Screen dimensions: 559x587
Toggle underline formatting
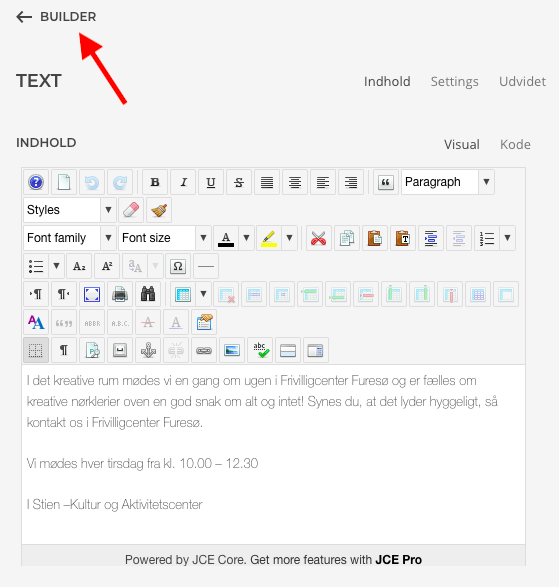tap(211, 182)
